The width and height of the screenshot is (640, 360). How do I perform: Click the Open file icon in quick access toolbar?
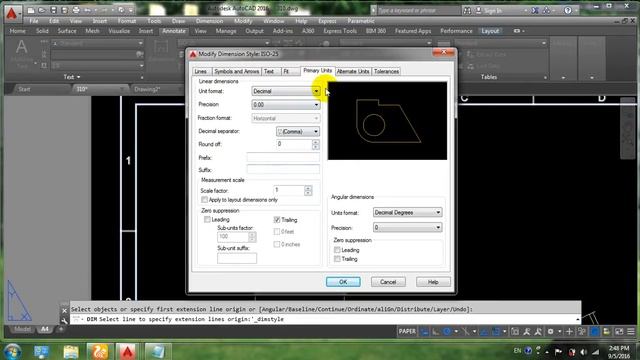pos(42,10)
